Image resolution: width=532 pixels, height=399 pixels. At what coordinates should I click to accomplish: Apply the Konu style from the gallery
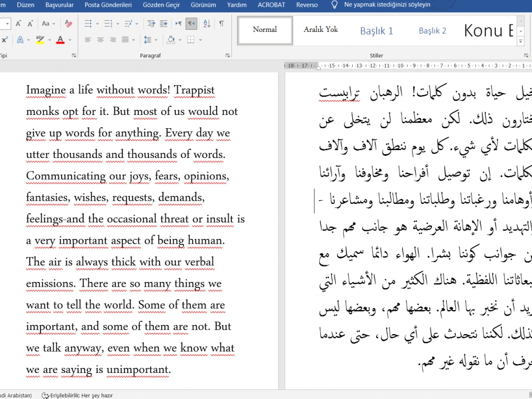[488, 30]
